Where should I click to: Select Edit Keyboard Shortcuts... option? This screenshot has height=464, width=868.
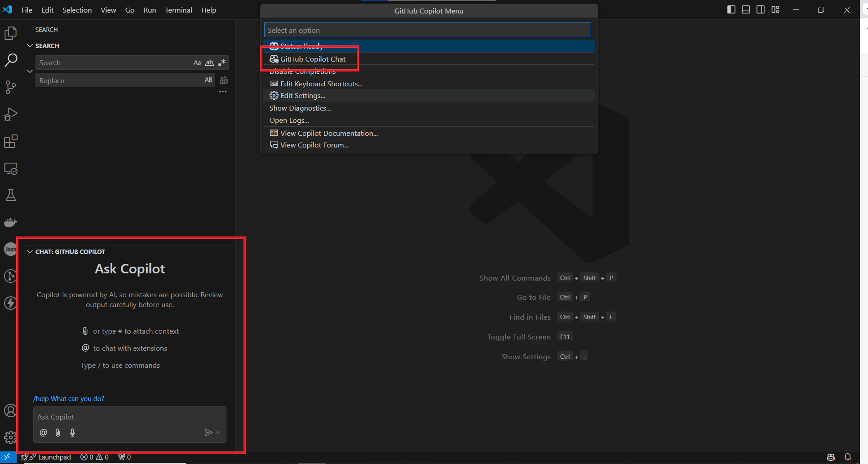429,84
